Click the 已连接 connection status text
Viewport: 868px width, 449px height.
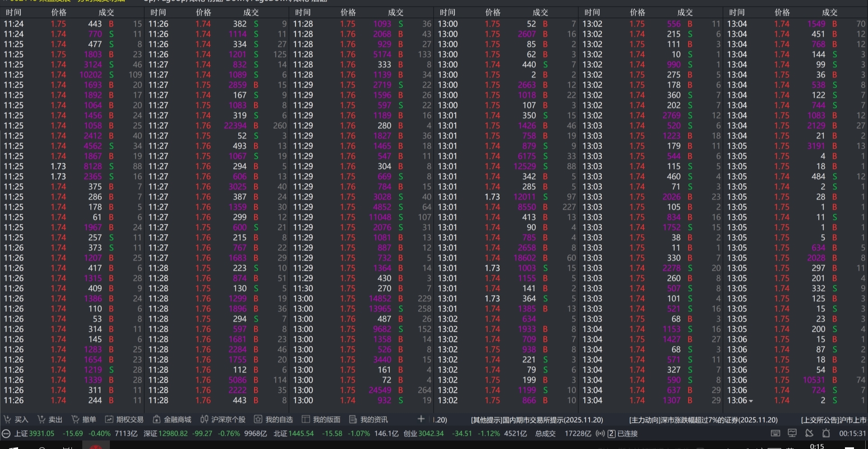627,434
